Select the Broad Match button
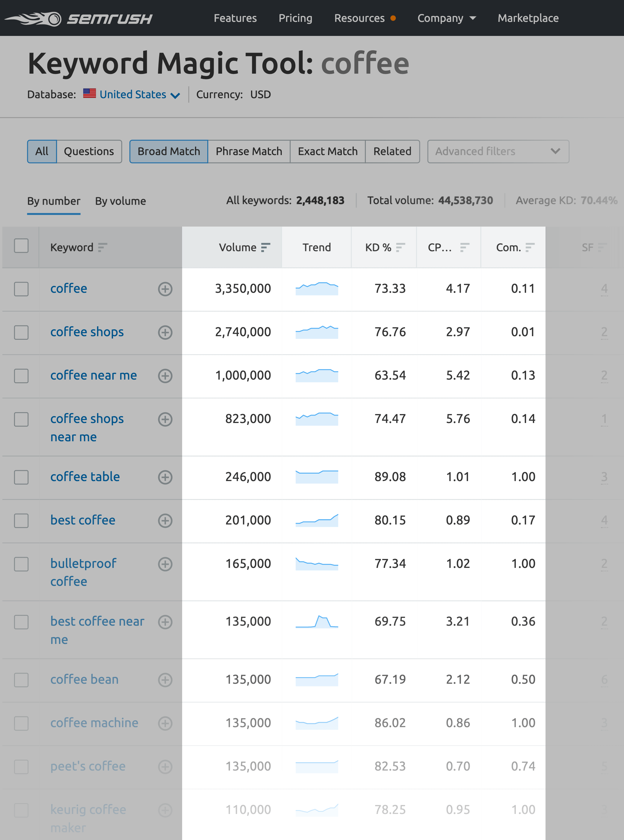 tap(169, 151)
